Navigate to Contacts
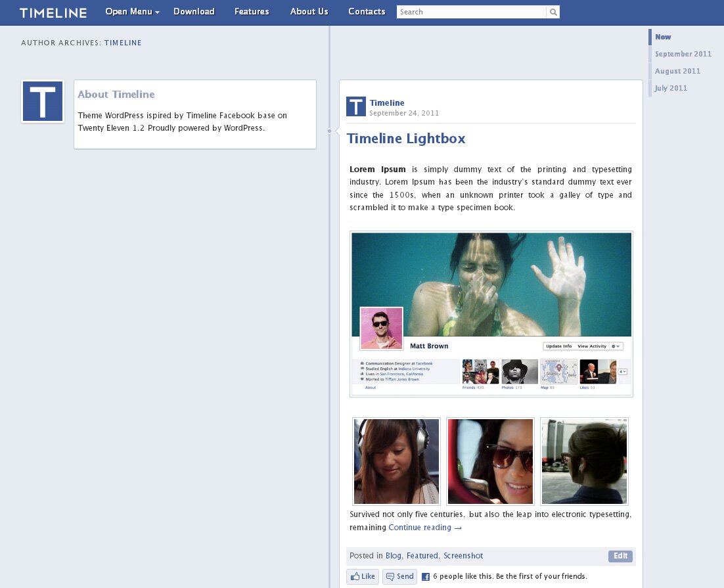The width and height of the screenshot is (724, 588). tap(367, 12)
